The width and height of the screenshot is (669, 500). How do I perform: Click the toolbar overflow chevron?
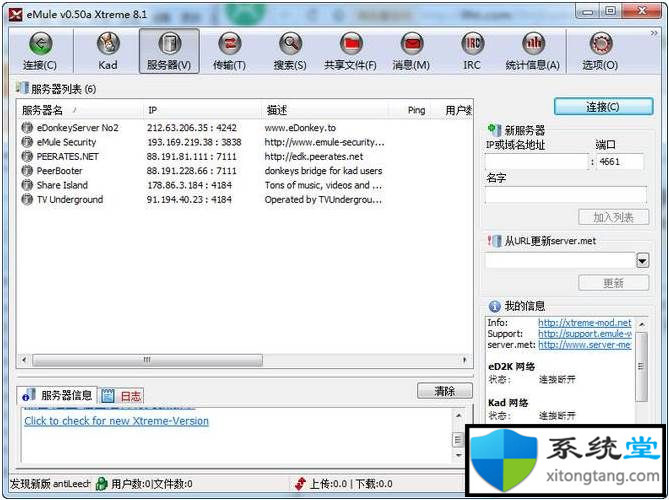click(x=654, y=33)
